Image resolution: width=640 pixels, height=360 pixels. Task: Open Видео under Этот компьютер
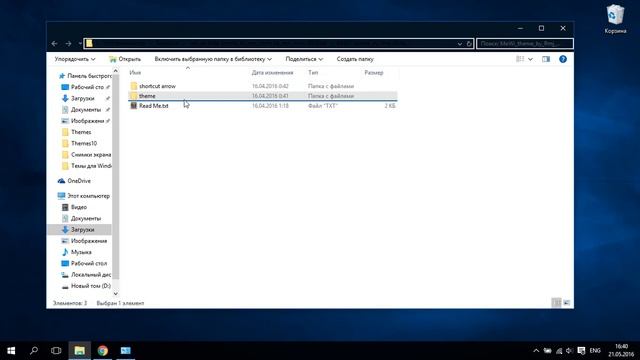[x=78, y=207]
